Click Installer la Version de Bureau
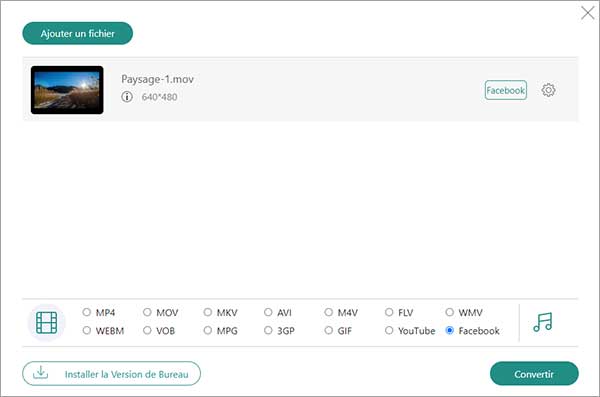Image resolution: width=600 pixels, height=397 pixels. click(x=111, y=374)
